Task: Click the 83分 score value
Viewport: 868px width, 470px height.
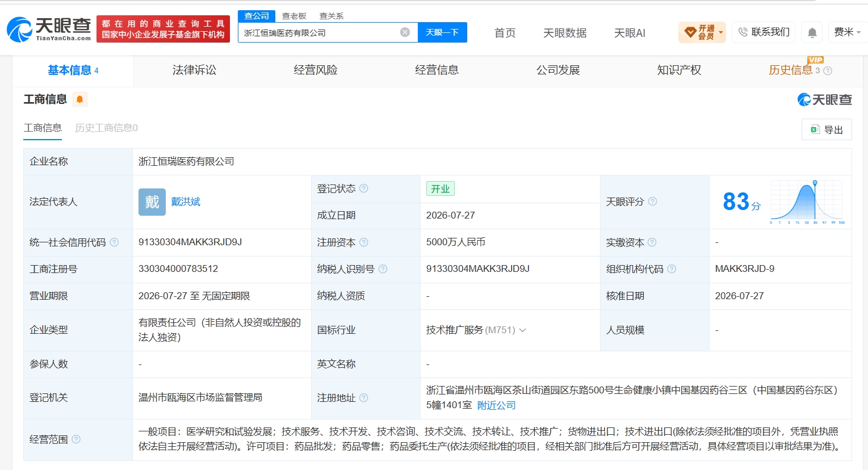Action: coord(741,202)
